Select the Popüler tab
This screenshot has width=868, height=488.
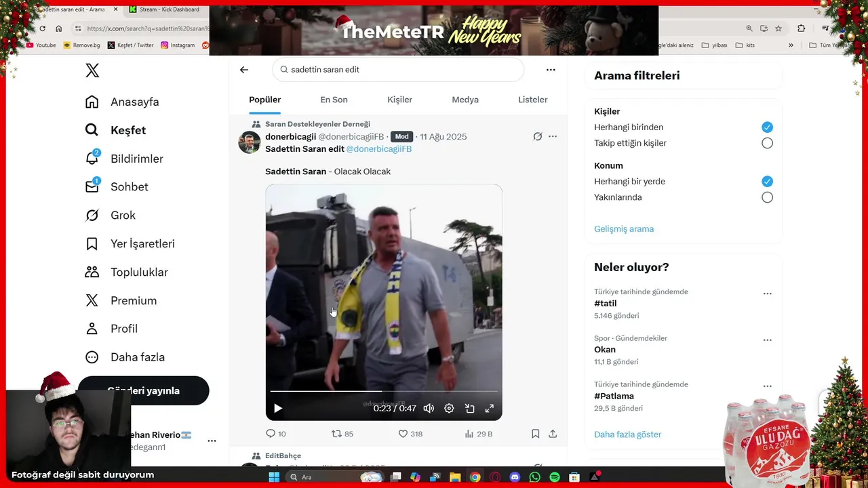(264, 100)
